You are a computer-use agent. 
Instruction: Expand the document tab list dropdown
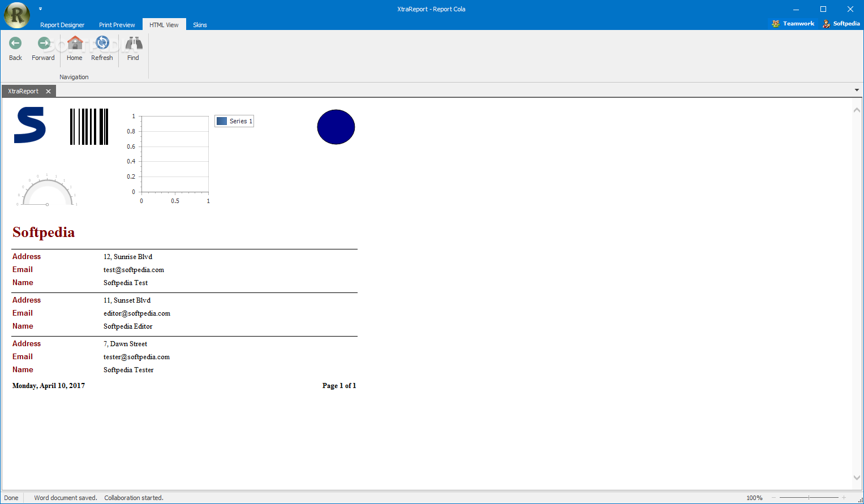pos(857,90)
